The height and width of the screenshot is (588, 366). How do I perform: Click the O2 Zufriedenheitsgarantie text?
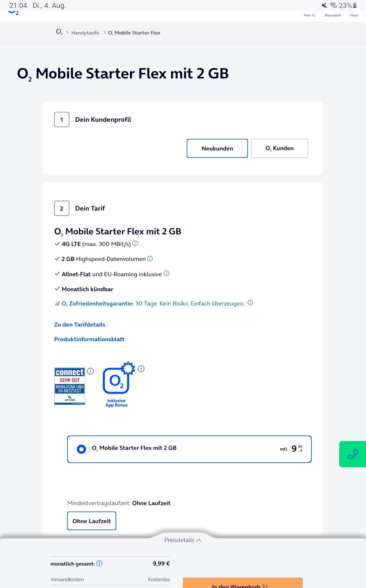(153, 304)
